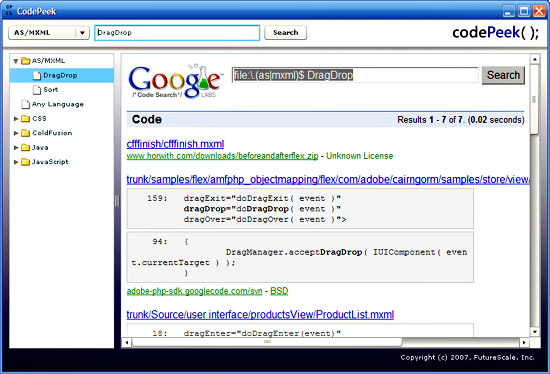The image size is (550, 374).
Task: Open the adobe-php-sdk.googlecode.com/svn link
Action: (x=194, y=291)
